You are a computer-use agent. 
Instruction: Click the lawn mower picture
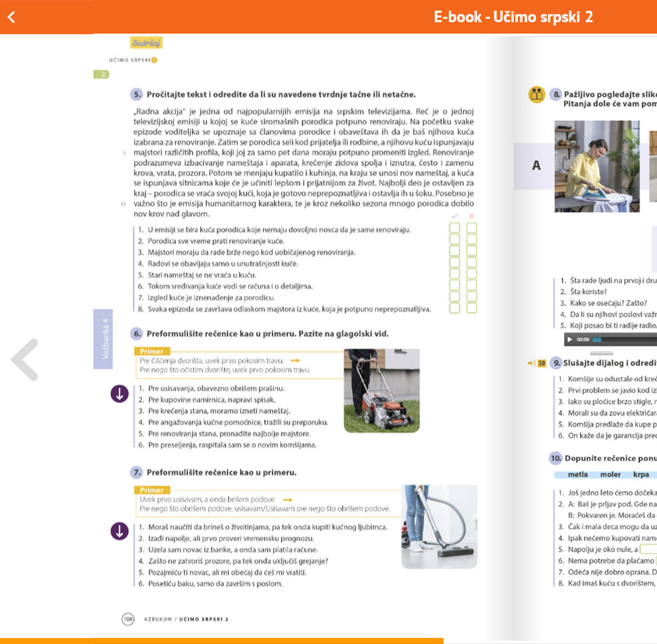pos(381,390)
